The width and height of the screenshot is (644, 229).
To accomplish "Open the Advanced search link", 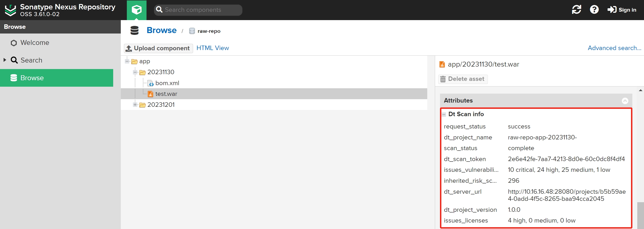I will pos(614,48).
